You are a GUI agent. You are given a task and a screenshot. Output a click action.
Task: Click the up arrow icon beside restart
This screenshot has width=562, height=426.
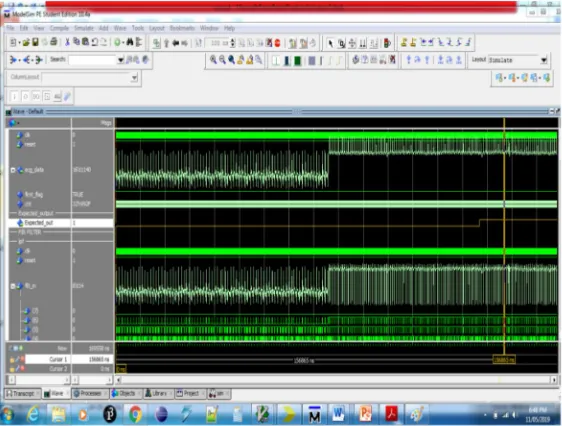click(x=166, y=43)
